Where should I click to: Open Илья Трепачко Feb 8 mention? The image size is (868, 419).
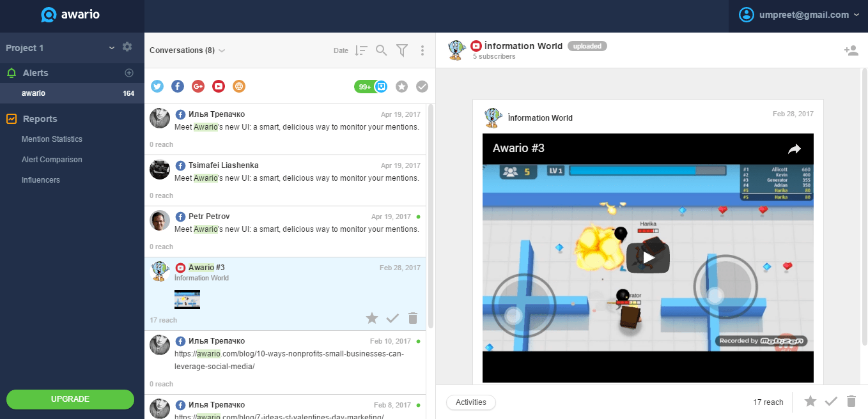[x=285, y=407]
